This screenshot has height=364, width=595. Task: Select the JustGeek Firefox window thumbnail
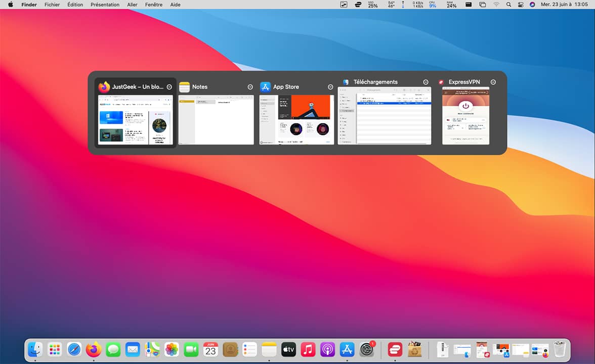tap(135, 120)
